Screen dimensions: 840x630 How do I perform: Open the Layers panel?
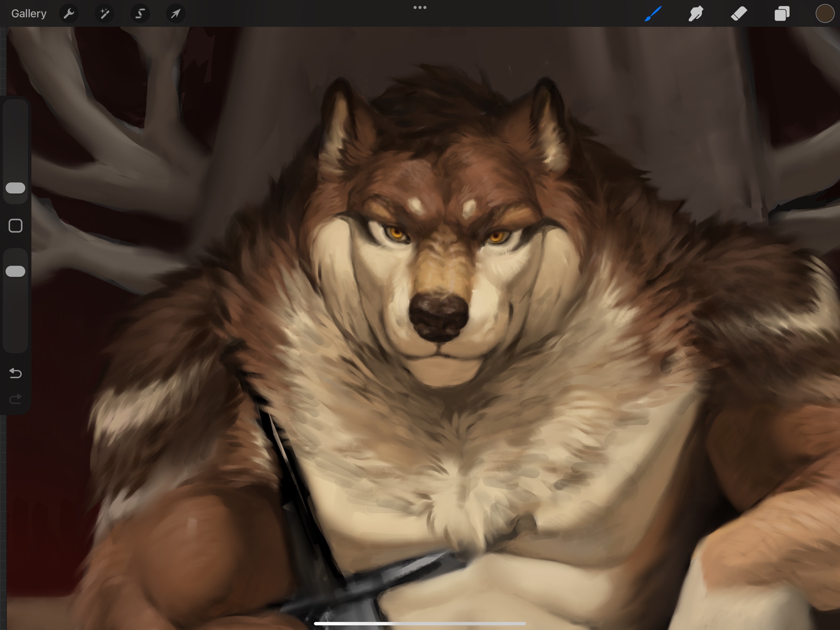(782, 14)
